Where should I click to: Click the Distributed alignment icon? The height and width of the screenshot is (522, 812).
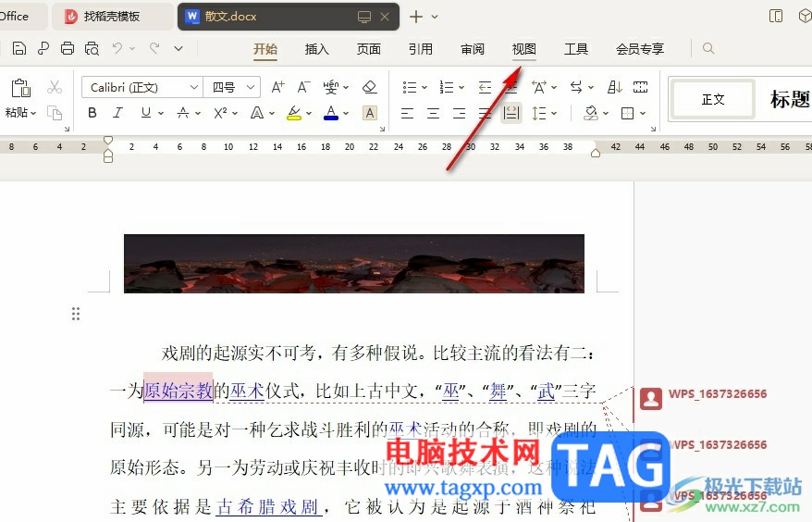click(511, 113)
